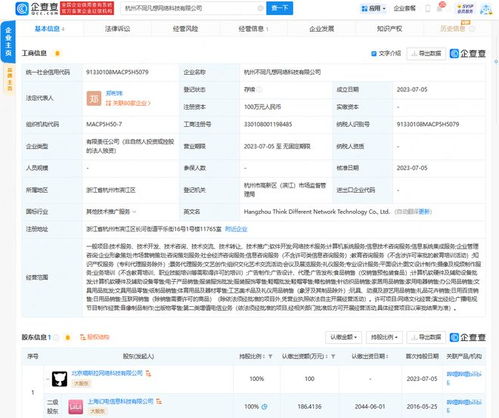Open the related product link in second-level shareholder row
The height and width of the screenshot is (418, 499).
click(464, 406)
